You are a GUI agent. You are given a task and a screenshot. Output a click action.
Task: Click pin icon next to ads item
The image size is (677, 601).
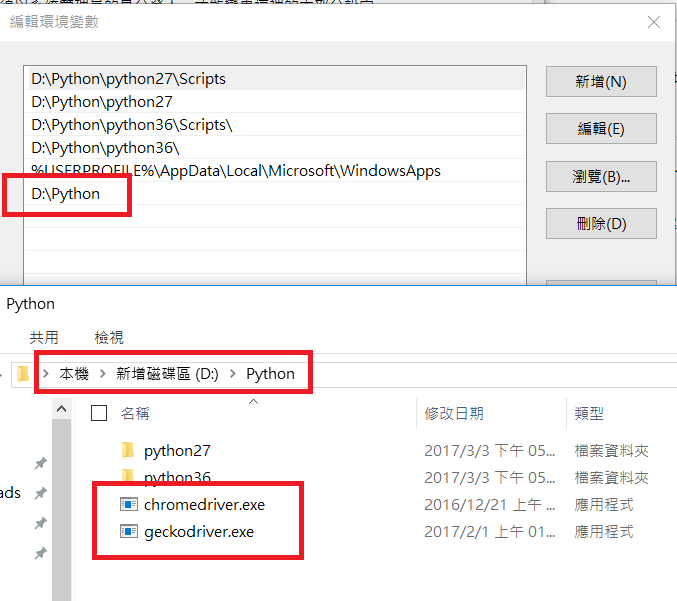[41, 493]
